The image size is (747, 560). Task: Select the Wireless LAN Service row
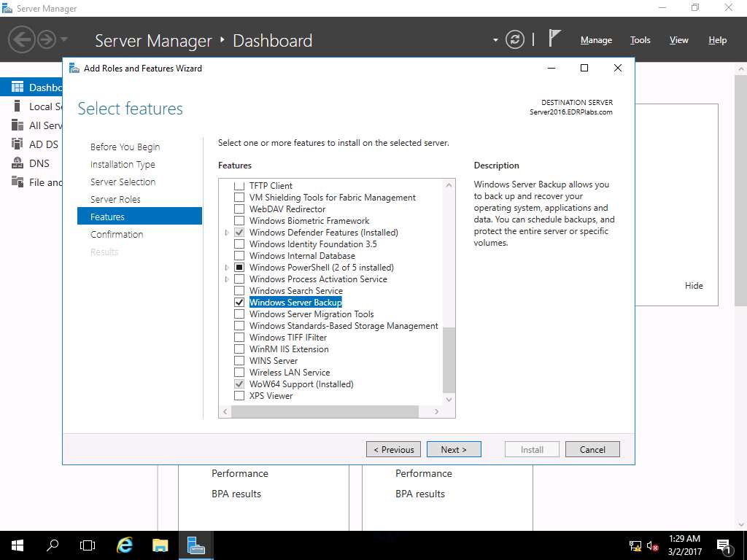(x=290, y=373)
